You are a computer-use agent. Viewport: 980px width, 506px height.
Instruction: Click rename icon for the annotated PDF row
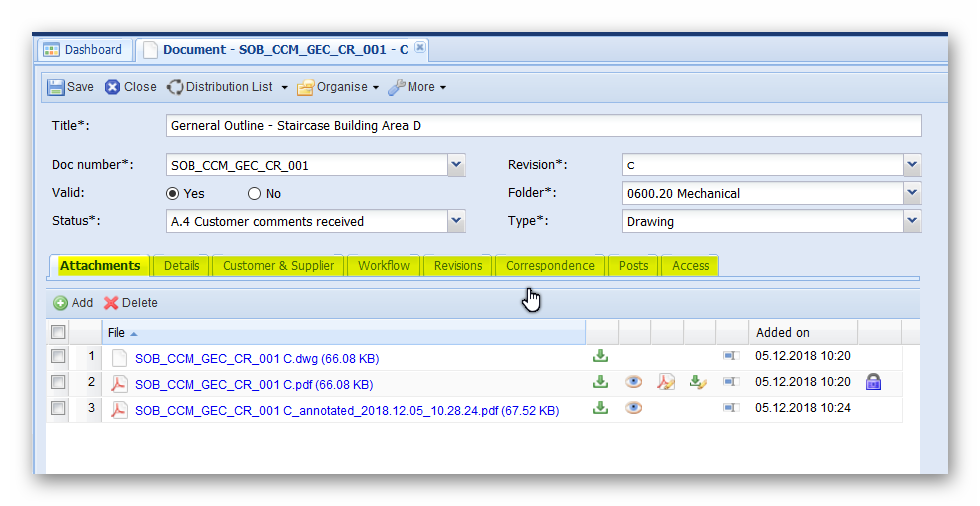point(732,408)
